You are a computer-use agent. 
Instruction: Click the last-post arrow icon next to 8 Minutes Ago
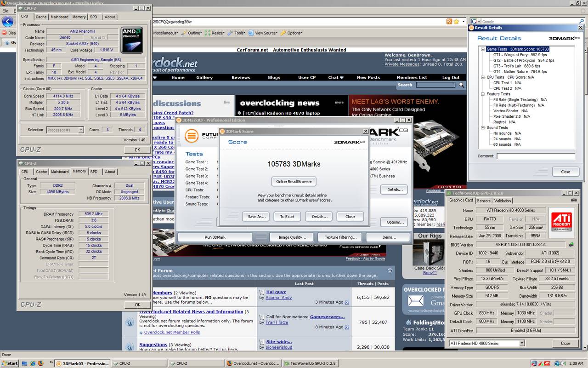347,327
